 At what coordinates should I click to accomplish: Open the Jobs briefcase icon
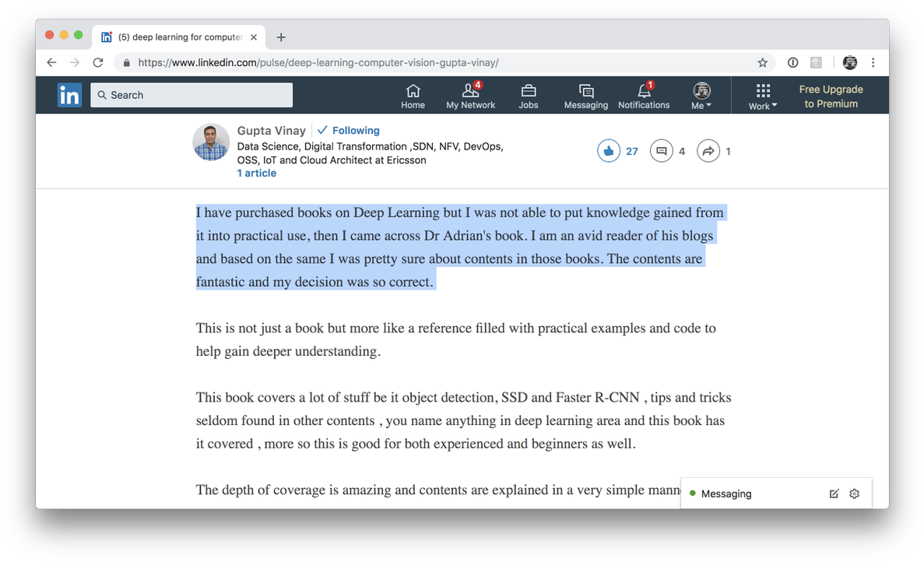[x=528, y=96]
